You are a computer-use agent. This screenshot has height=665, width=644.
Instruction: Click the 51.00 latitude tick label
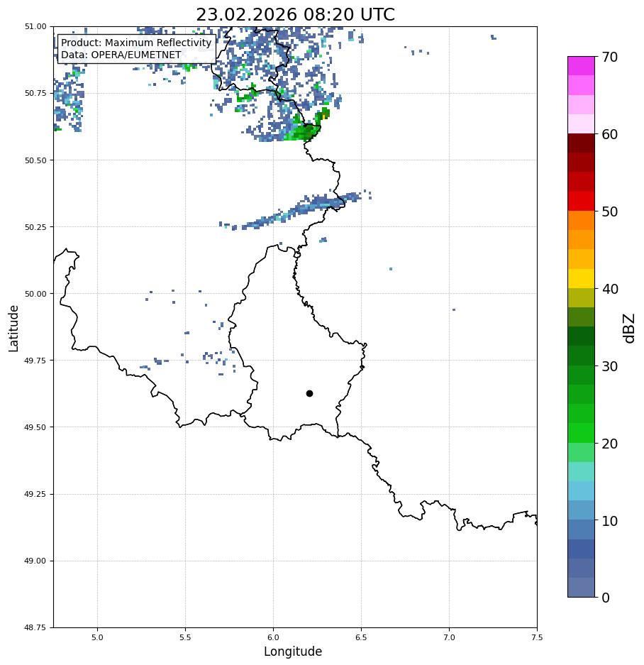35,26
